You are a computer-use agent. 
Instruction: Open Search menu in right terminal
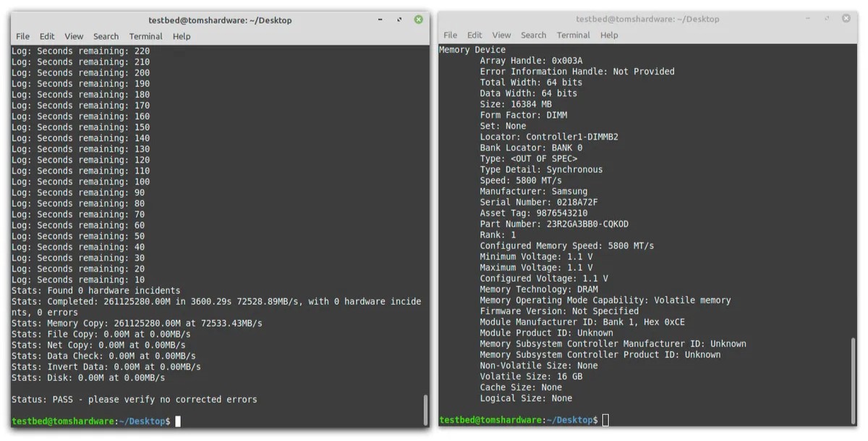point(533,35)
